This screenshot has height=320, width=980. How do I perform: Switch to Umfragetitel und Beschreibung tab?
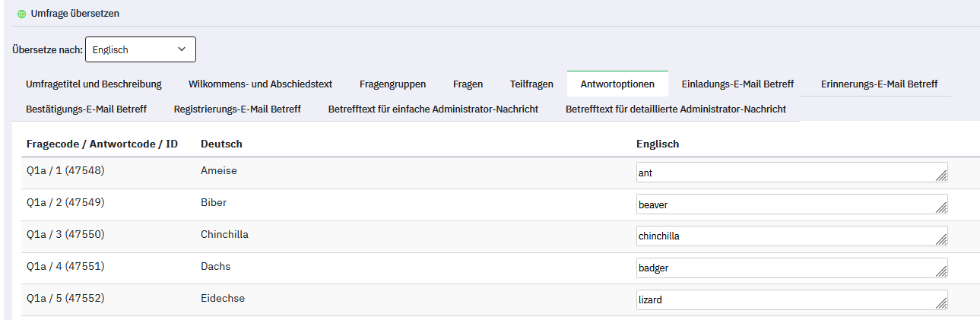pos(94,84)
